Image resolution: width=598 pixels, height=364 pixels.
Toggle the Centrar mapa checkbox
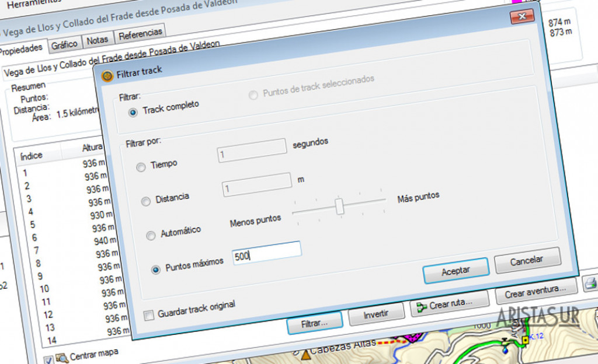point(48,360)
